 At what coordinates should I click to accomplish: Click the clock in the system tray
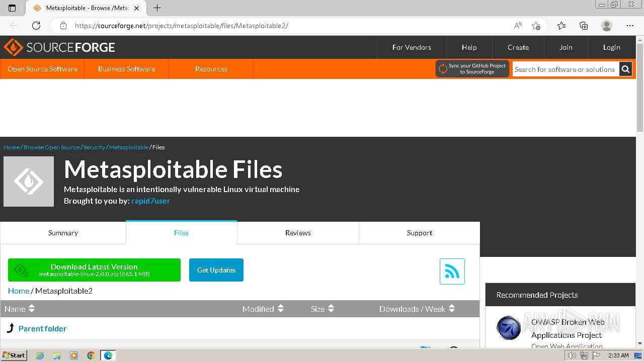(618, 355)
